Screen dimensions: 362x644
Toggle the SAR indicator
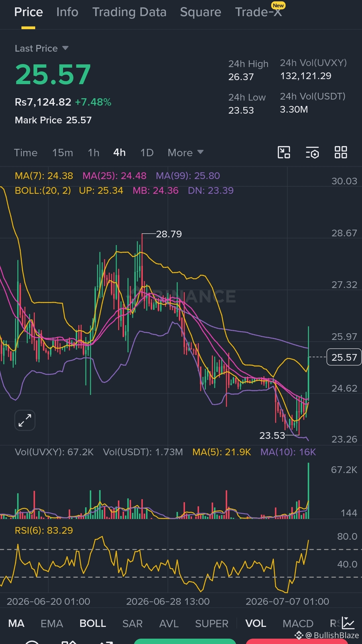click(133, 623)
